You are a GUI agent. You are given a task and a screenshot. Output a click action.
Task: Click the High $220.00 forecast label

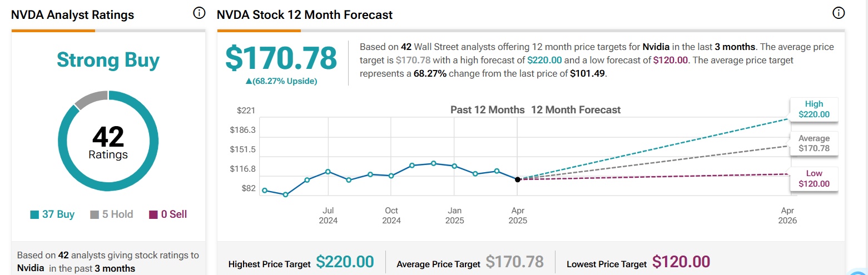tap(814, 109)
